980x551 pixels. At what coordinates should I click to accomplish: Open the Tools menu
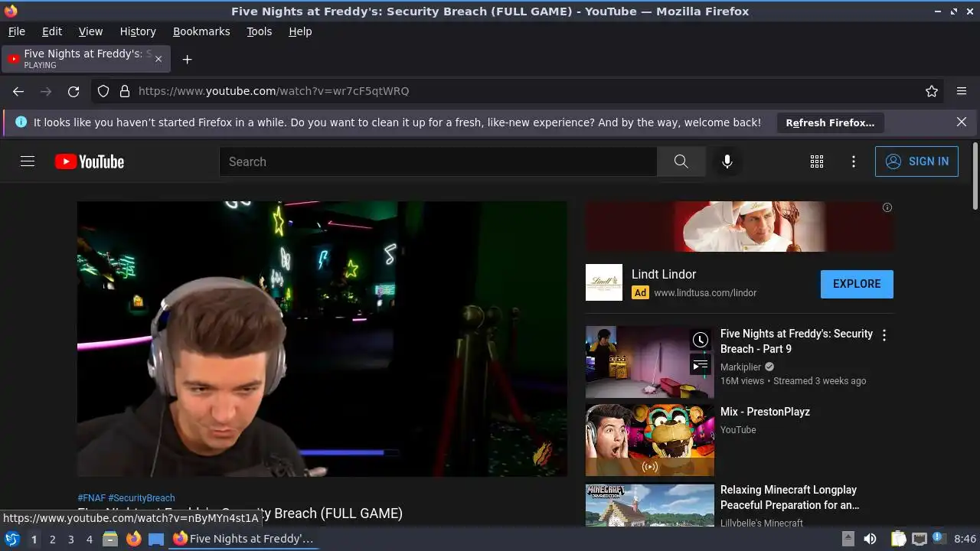[260, 31]
